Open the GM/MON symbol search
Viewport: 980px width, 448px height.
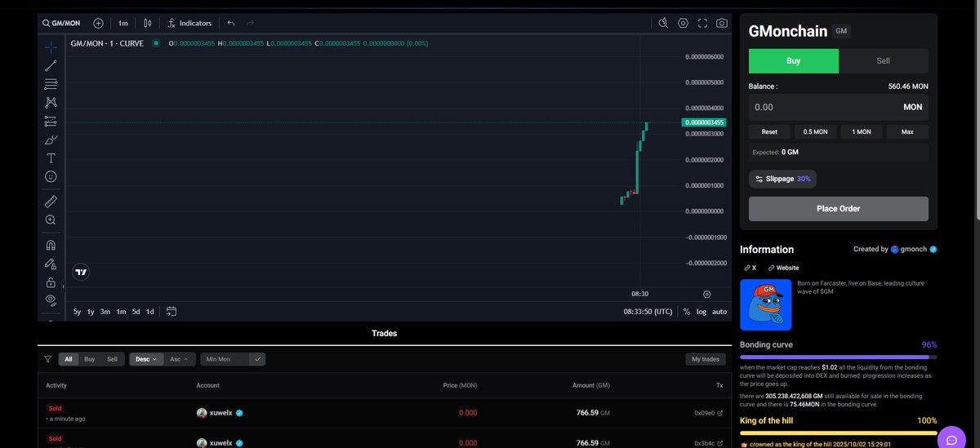pos(62,24)
